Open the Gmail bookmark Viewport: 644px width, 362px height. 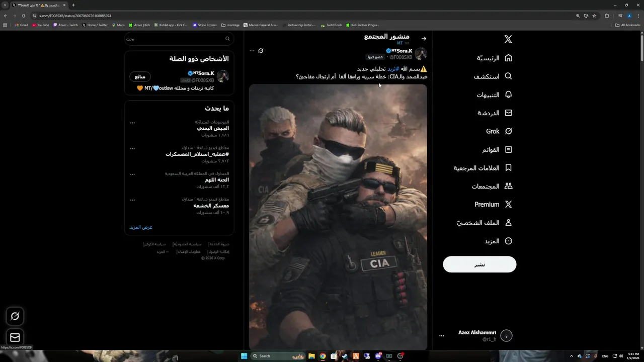click(21, 25)
